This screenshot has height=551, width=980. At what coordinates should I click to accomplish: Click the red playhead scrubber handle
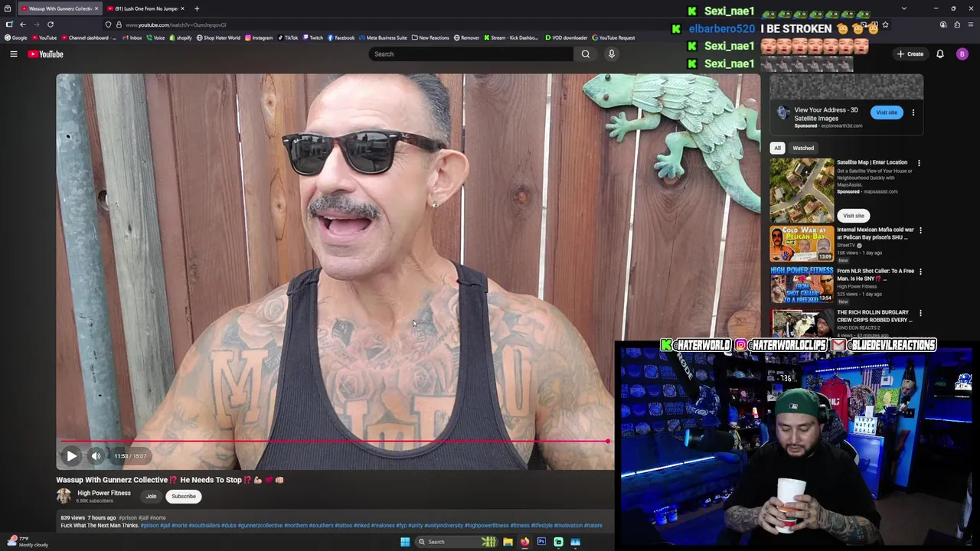click(608, 442)
